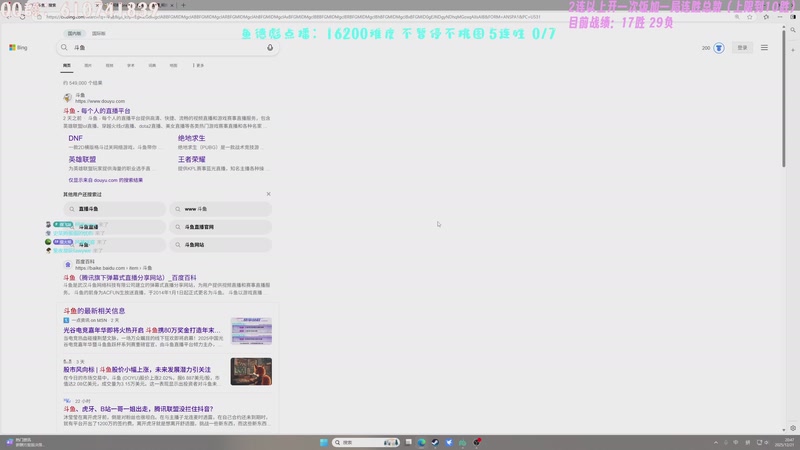Click the page vertical scrollbar thumb
This screenshot has height=450, width=800.
tap(784, 97)
